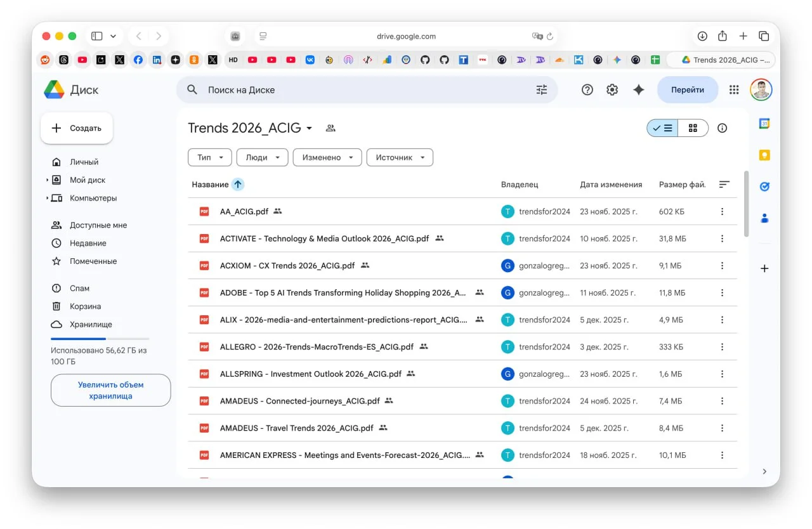Open Корзина in sidebar
The image size is (812, 529).
85,306
